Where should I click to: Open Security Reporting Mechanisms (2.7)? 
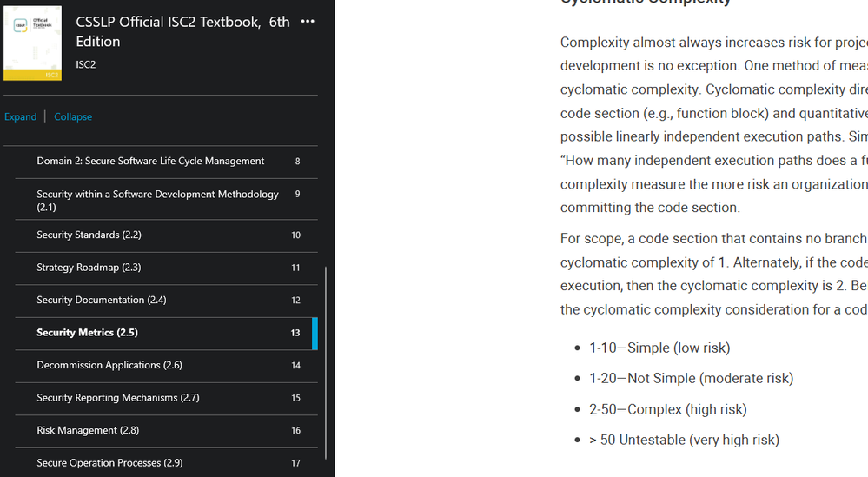pos(118,398)
